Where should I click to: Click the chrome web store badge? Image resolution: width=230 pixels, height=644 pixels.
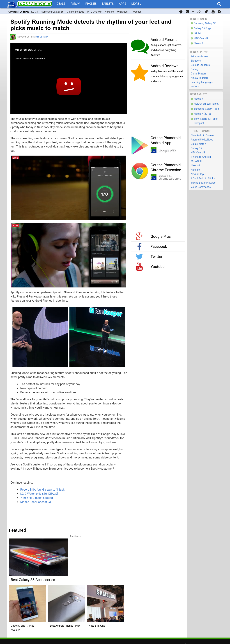coord(166,177)
